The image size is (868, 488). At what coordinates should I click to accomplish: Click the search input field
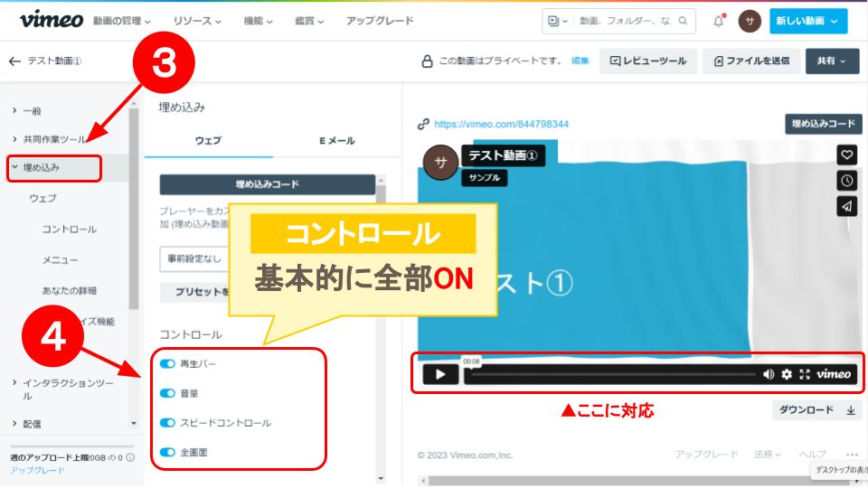[625, 21]
